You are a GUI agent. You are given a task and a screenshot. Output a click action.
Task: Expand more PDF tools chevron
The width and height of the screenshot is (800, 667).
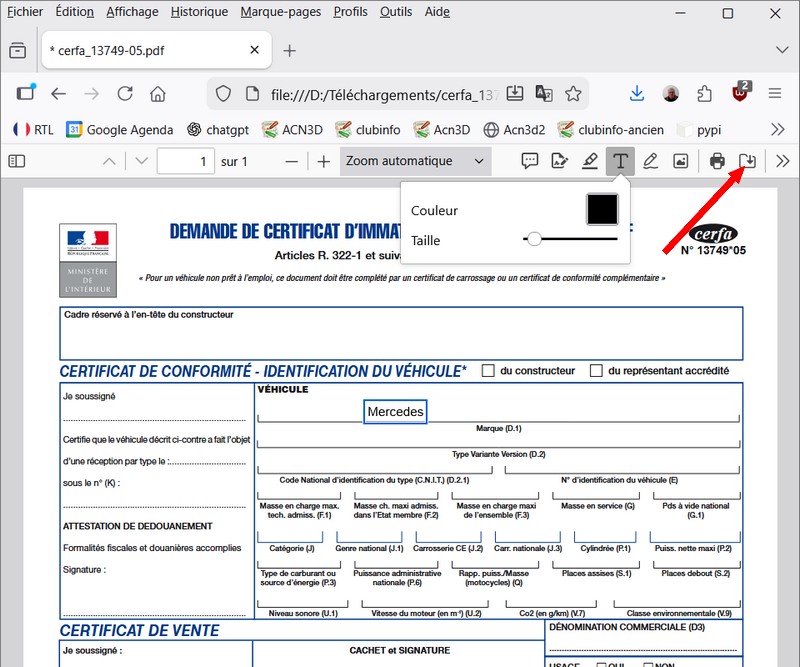[783, 161]
